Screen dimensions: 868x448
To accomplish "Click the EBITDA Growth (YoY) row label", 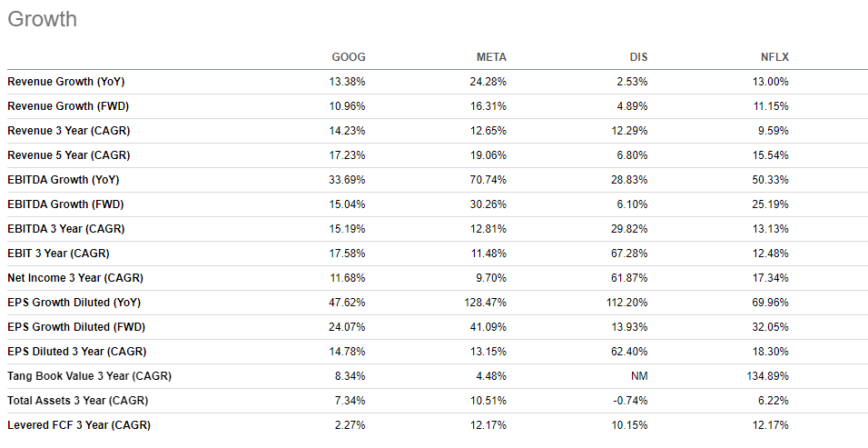I will point(64,180).
